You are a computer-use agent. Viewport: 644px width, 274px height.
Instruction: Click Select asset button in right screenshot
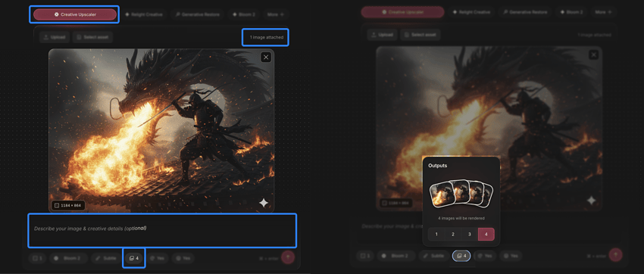pyautogui.click(x=420, y=35)
